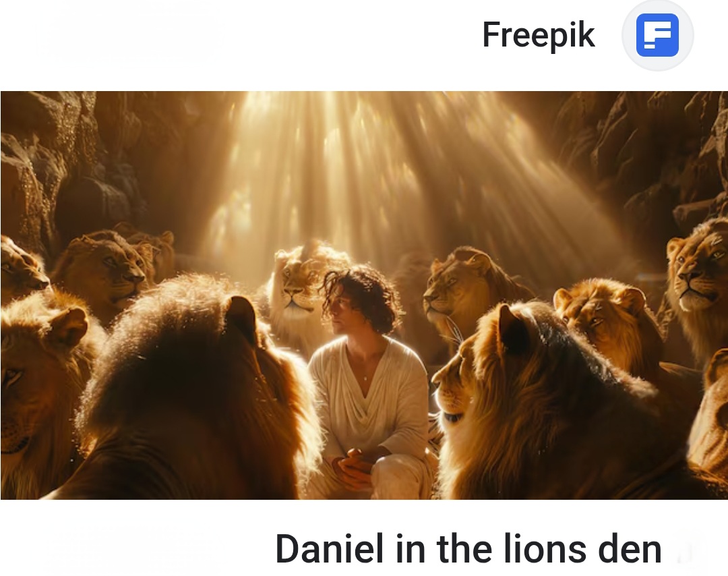The width and height of the screenshot is (728, 576).
Task: Click the lion face at far right edge
Action: tap(698, 274)
